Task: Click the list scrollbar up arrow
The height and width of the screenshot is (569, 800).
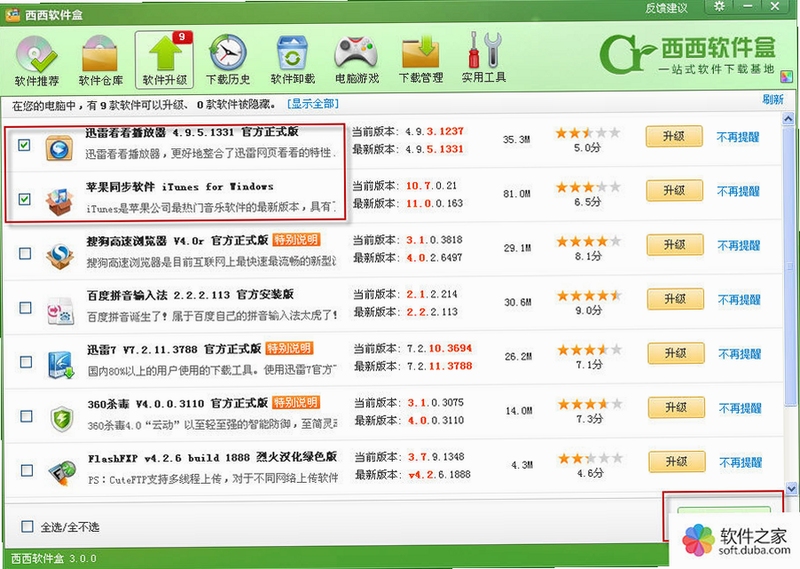Action: coord(788,119)
